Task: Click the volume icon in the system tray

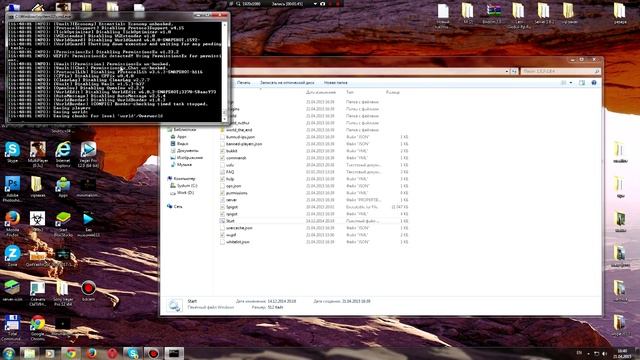Action: 604,353
